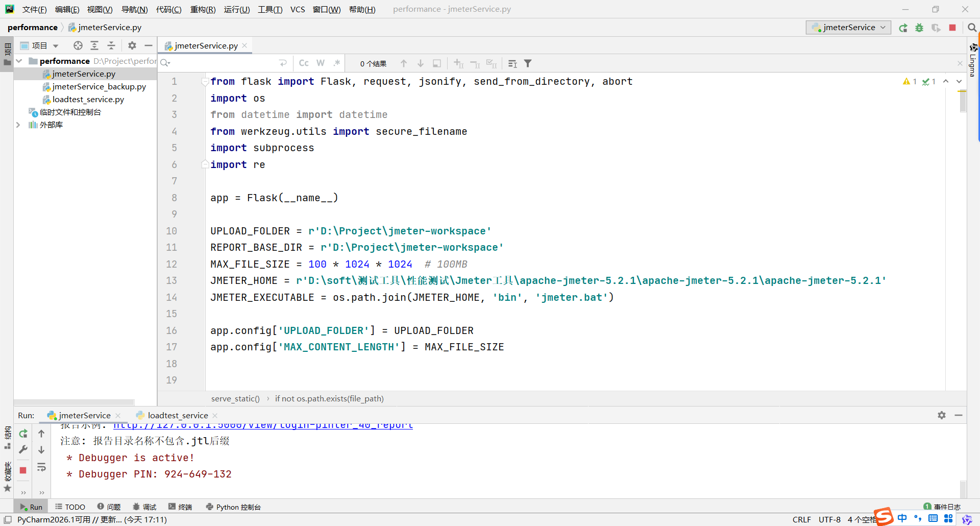This screenshot has width=980, height=526.
Task: Click the rerun jmeterService icon in toolbar
Action: (x=903, y=28)
